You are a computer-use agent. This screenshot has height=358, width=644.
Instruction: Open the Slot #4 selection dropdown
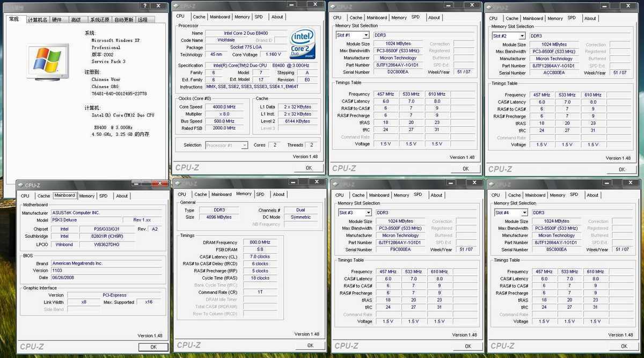click(x=524, y=213)
